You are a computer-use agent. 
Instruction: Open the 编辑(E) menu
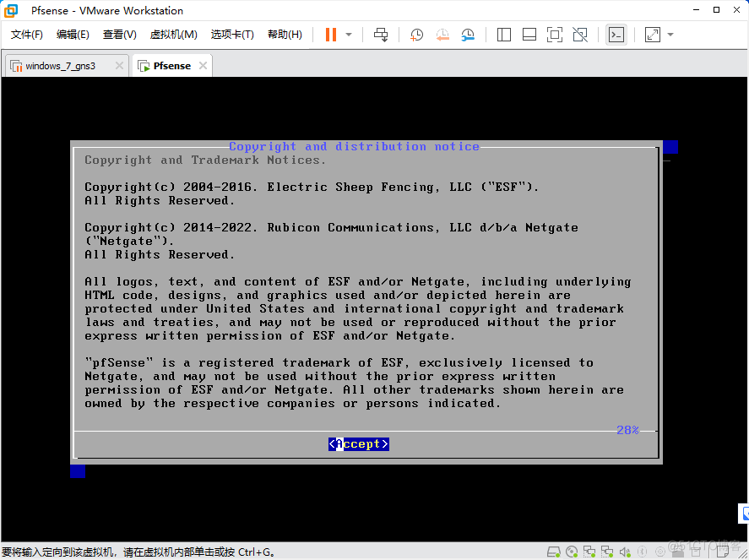coord(73,35)
